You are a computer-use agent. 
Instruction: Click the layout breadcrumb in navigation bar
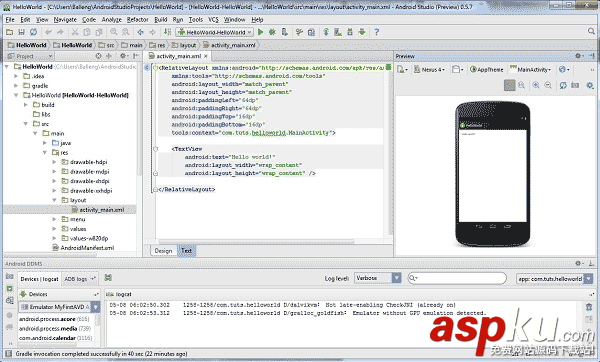(184, 45)
